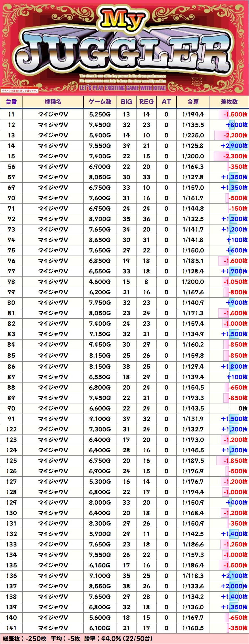249x644 pixels.
Task: Choose the AT column header
Action: coord(166,102)
